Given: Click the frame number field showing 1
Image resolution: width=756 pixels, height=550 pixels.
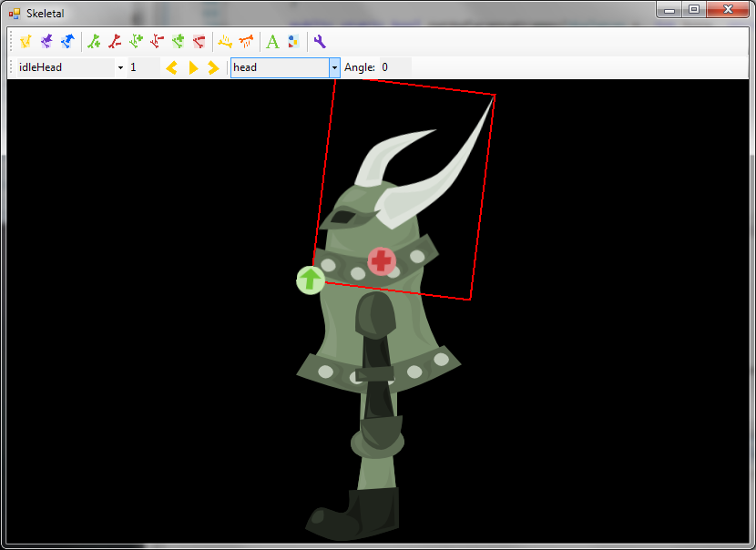Looking at the screenshot, I should 143,67.
